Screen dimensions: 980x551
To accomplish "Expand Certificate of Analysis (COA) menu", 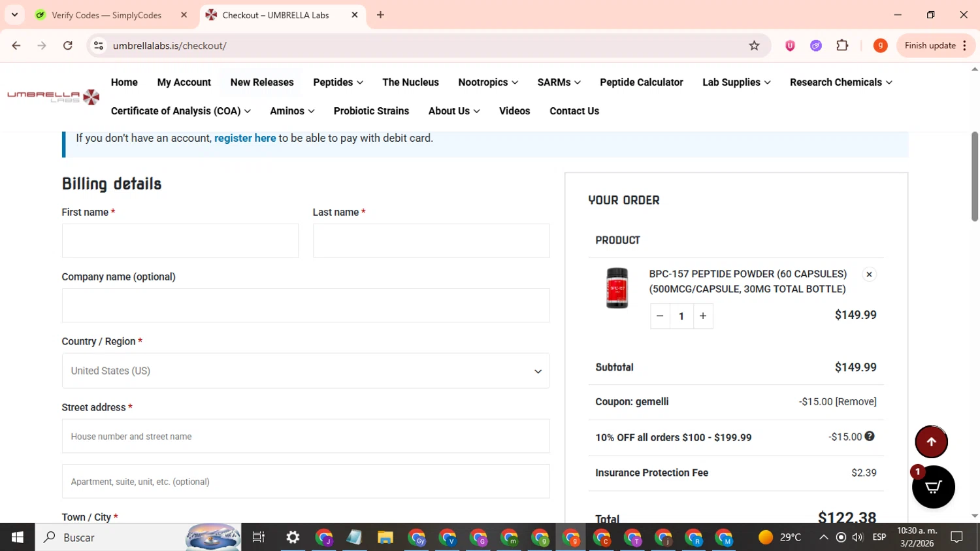I will (x=181, y=111).
